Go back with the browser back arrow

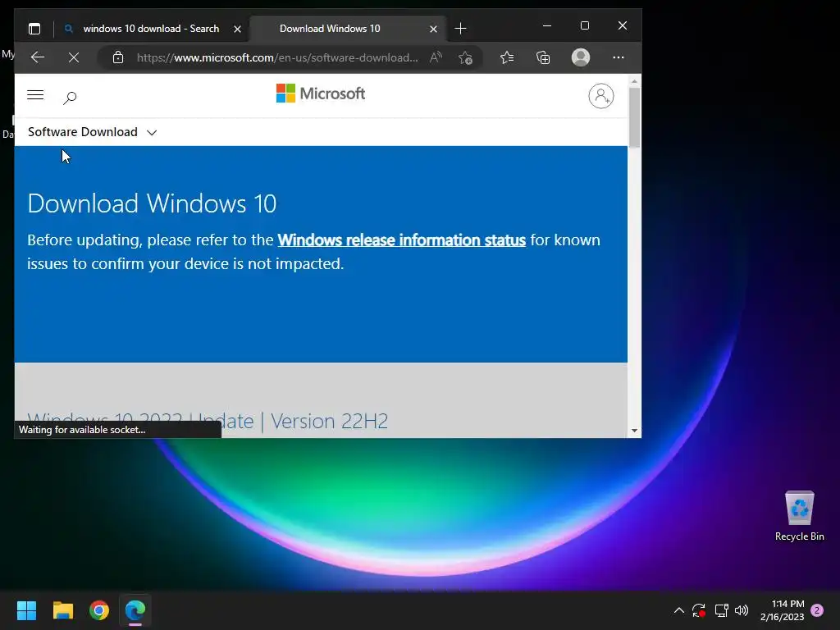tap(38, 57)
